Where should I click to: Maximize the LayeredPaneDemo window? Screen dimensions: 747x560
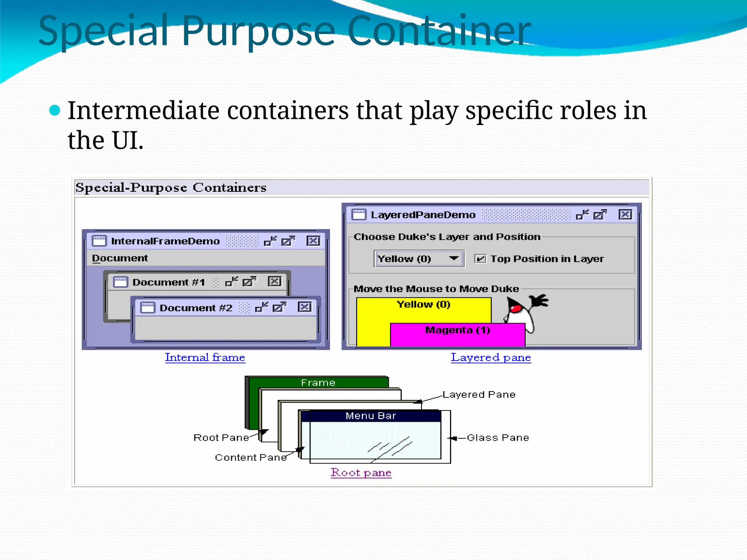[x=600, y=214]
